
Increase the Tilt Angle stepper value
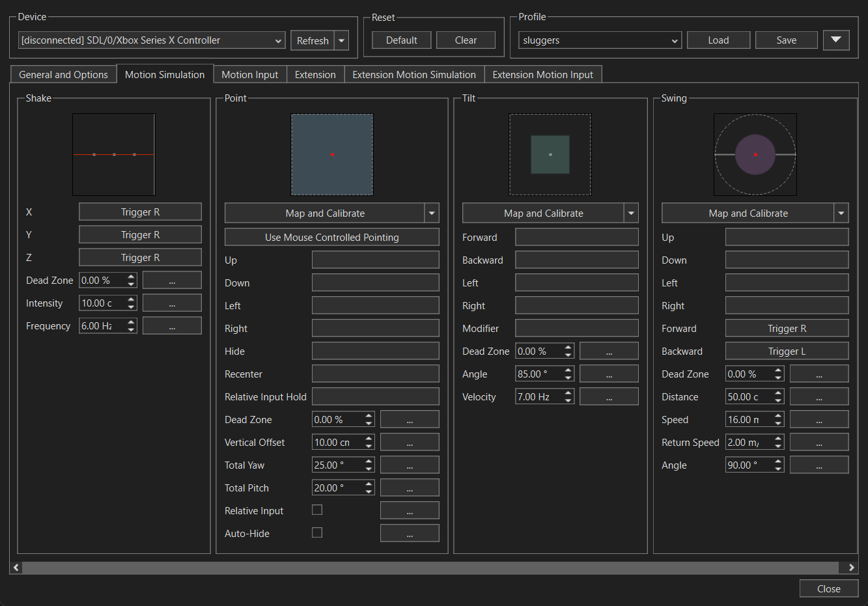pyautogui.click(x=568, y=370)
